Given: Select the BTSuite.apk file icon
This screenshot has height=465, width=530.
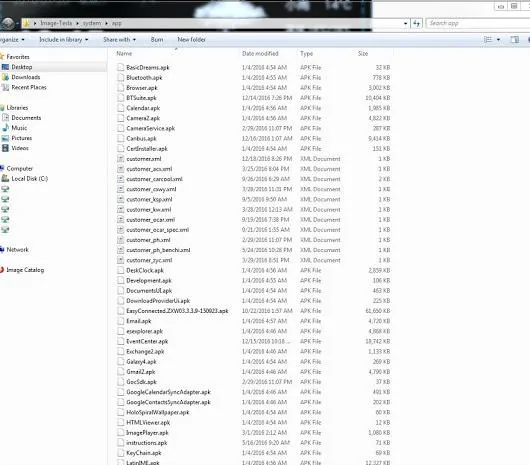Looking at the screenshot, I should pos(120,98).
